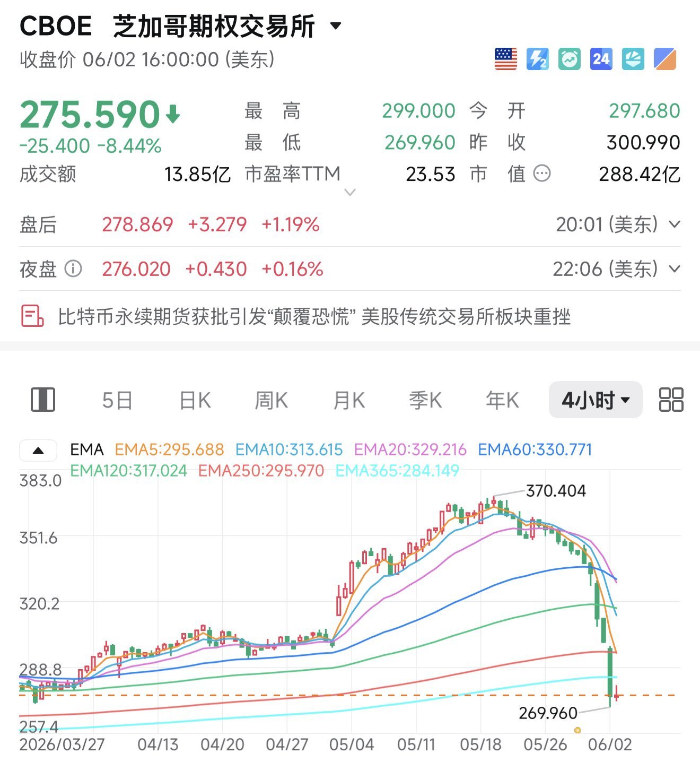Open news headline about 比特币永续期货获批

[314, 317]
